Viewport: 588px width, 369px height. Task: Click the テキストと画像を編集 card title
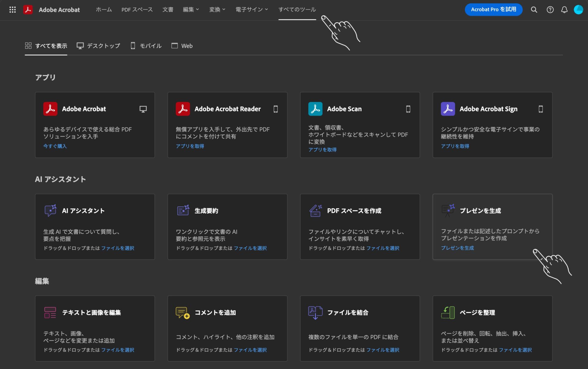coord(92,313)
